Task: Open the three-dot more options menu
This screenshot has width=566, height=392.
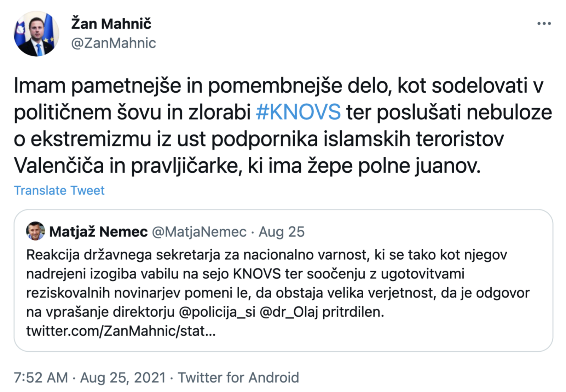Action: (544, 24)
